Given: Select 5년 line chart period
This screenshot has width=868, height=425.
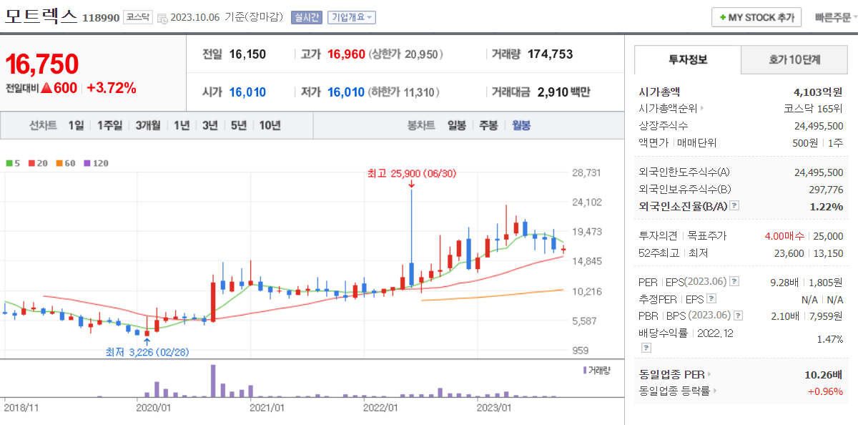Looking at the screenshot, I should 239,125.
